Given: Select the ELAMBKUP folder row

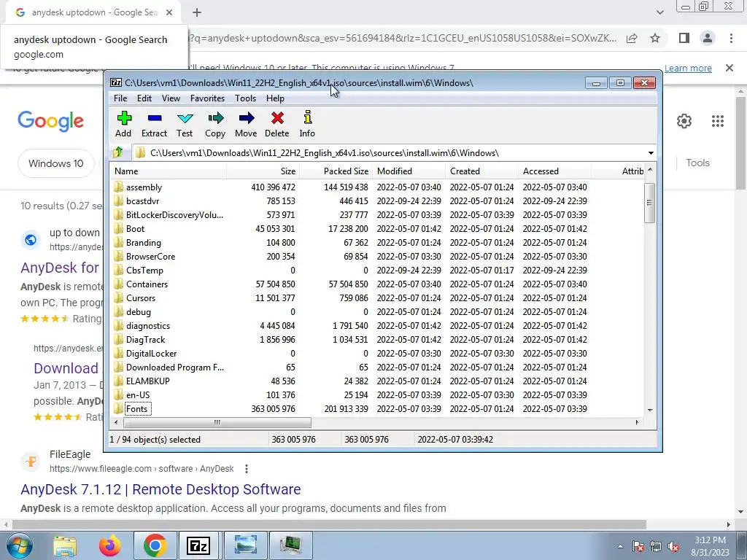Looking at the screenshot, I should click(x=378, y=381).
